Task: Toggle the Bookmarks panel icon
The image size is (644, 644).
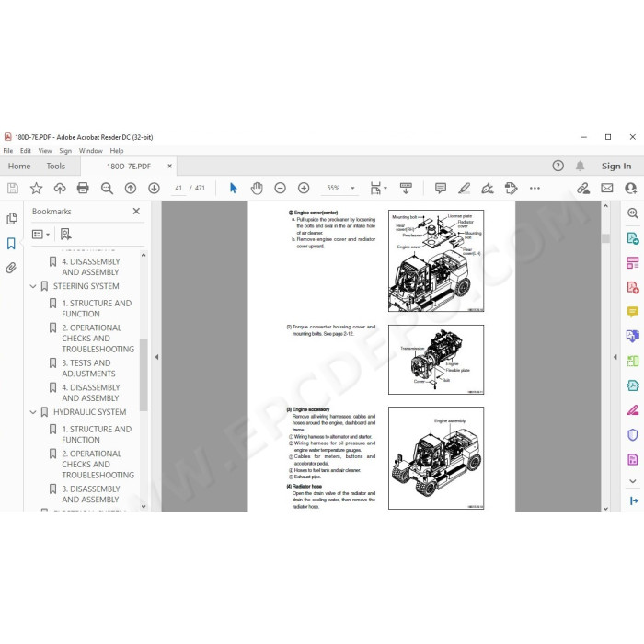Action: click(11, 243)
